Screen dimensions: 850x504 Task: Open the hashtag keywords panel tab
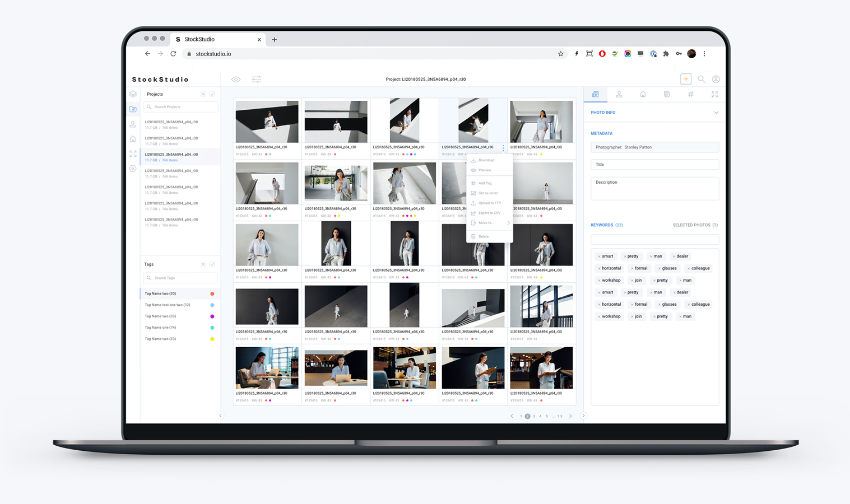coord(690,94)
